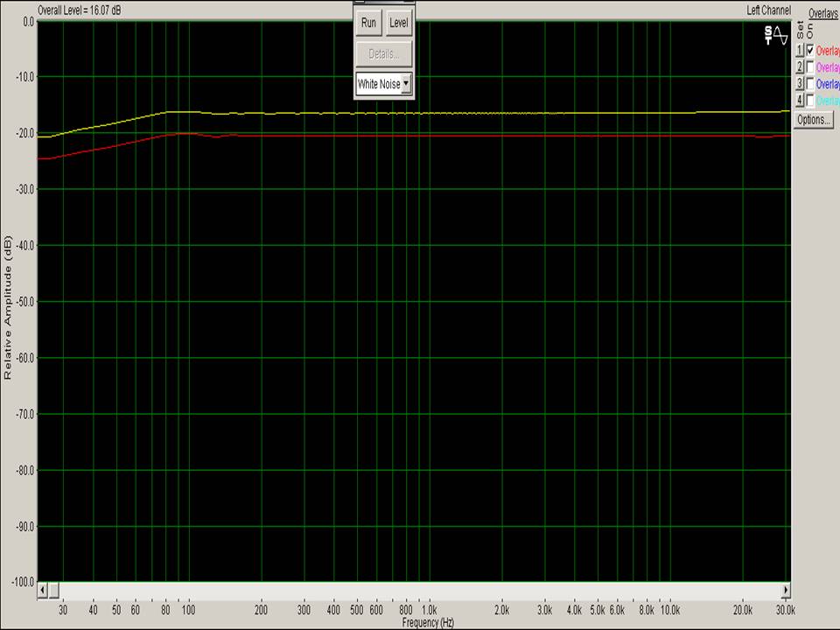Screen dimensions: 840x630
Task: Click the right scrollbar arrow
Action: (x=786, y=590)
